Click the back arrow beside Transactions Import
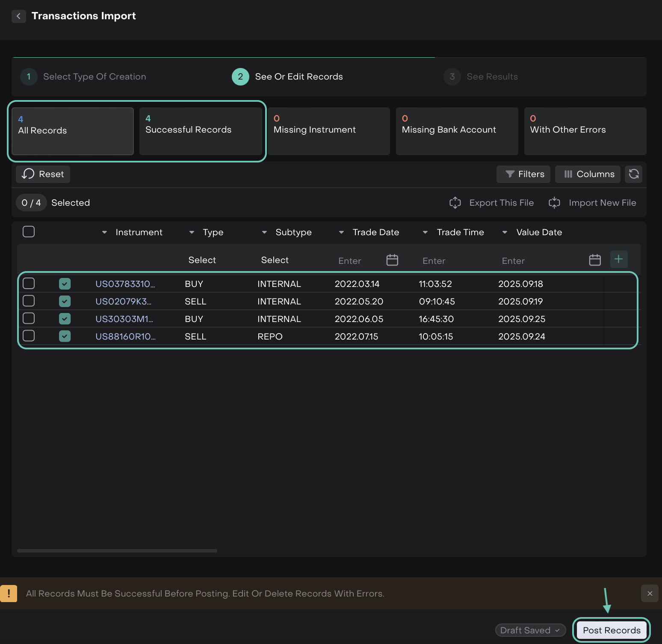 coord(18,16)
